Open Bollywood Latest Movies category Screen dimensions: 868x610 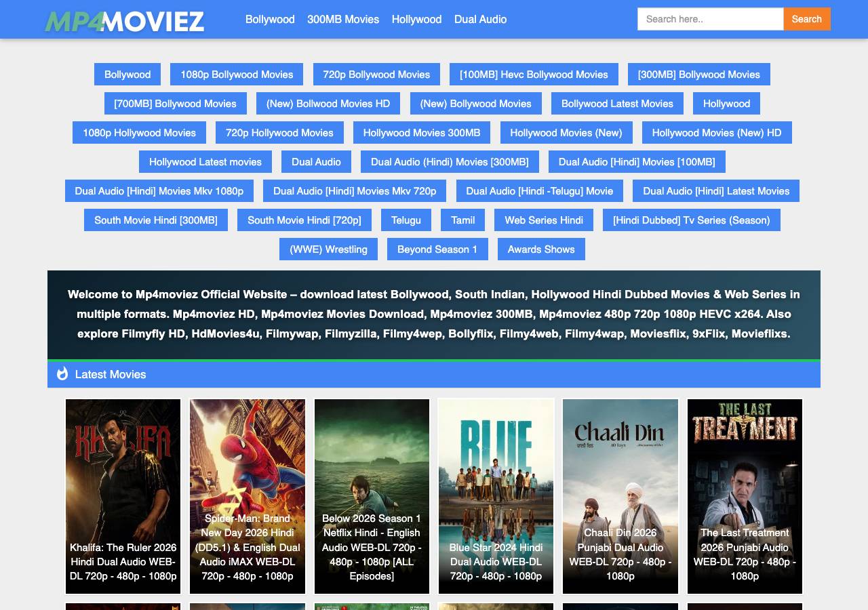pos(617,104)
